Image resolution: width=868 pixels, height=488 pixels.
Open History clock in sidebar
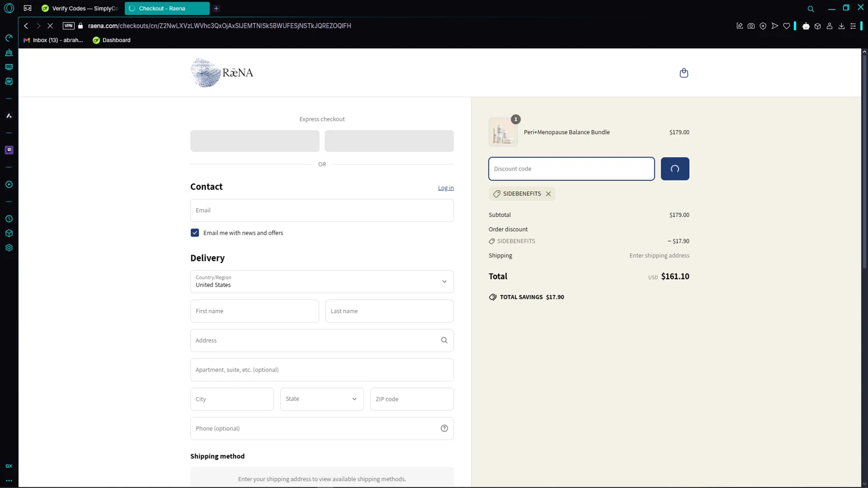click(9, 219)
